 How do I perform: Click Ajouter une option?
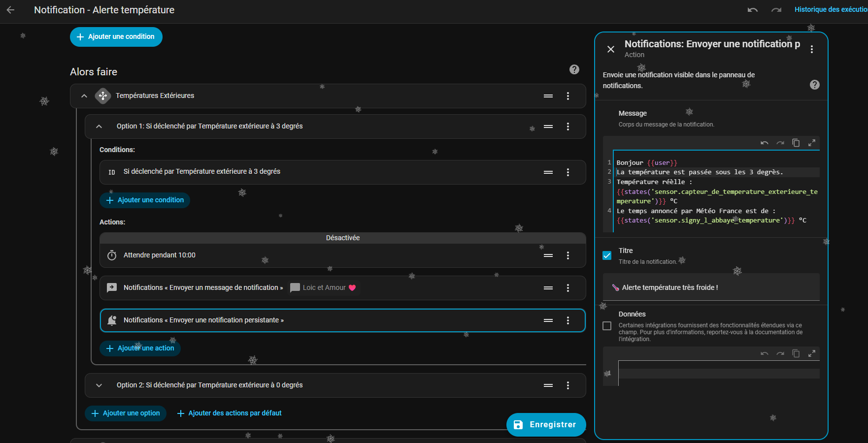(x=126, y=413)
